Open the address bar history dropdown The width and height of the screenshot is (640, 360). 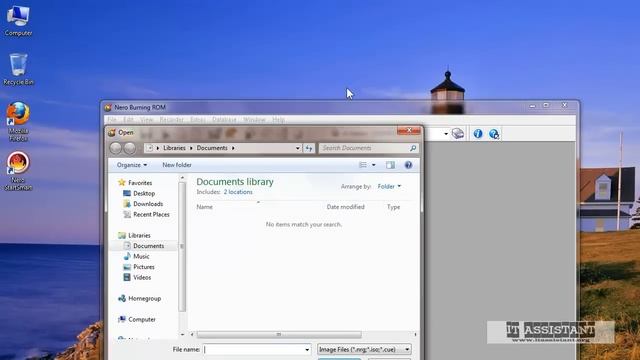tap(298, 148)
